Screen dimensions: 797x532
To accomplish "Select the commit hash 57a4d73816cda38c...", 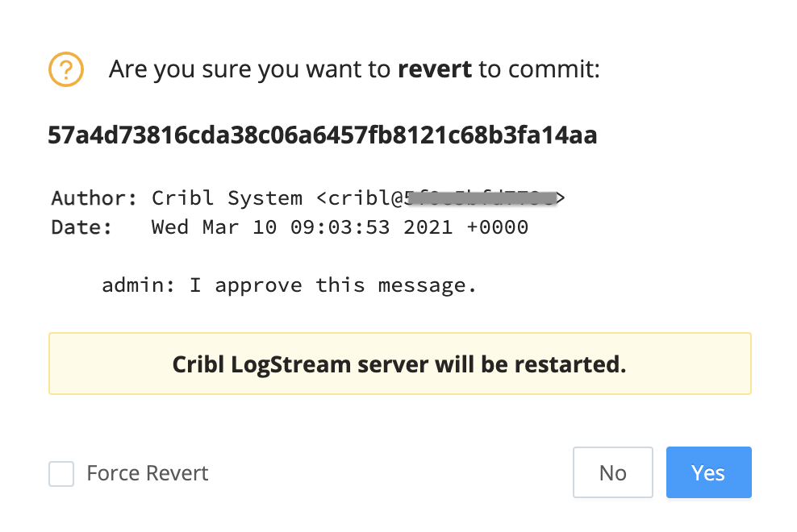I will pyautogui.click(x=322, y=135).
